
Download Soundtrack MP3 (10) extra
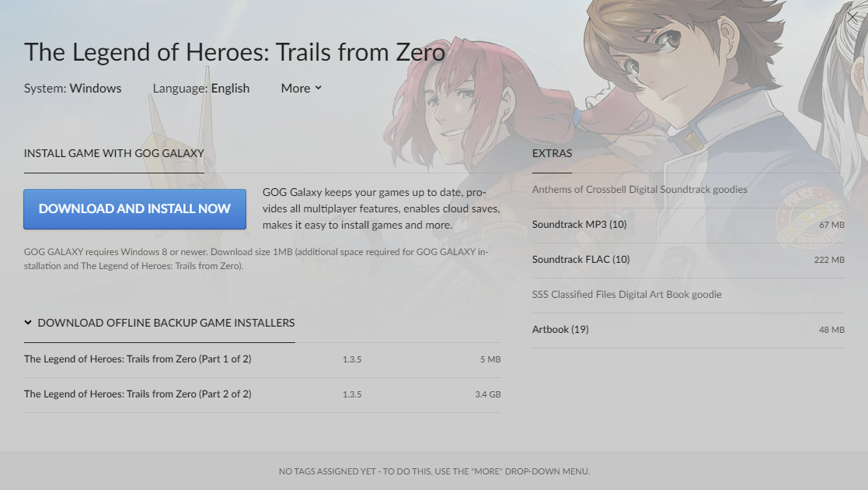pos(688,225)
